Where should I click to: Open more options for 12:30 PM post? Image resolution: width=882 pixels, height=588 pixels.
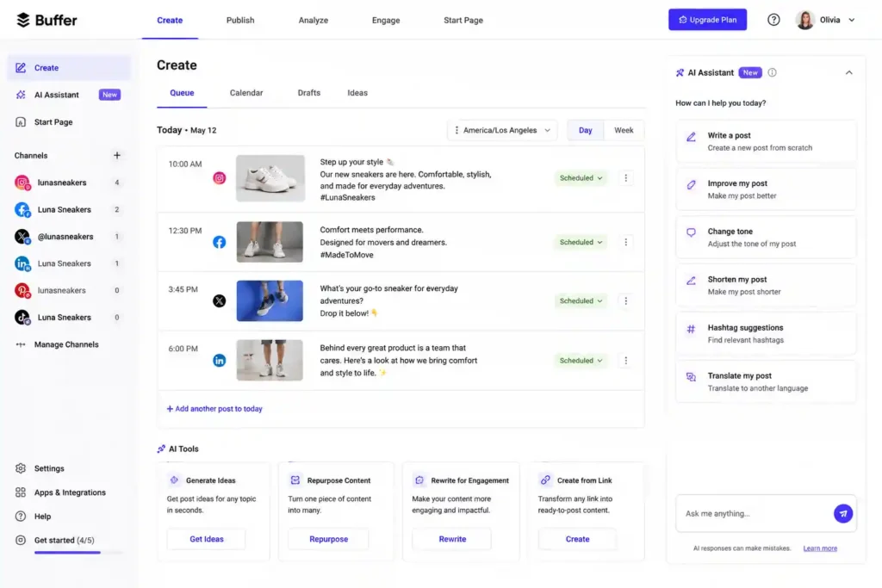[625, 242]
